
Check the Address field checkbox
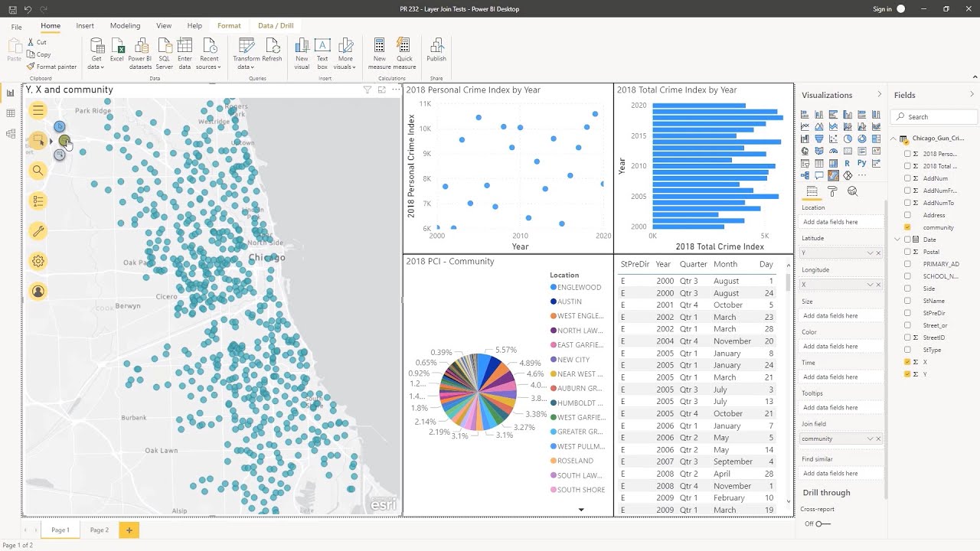click(x=908, y=215)
